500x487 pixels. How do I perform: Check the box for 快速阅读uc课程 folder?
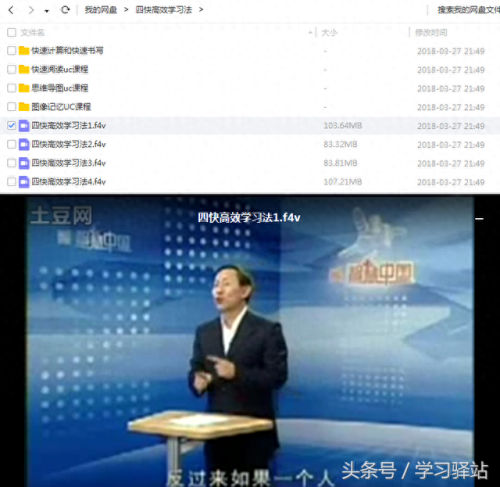pyautogui.click(x=12, y=69)
